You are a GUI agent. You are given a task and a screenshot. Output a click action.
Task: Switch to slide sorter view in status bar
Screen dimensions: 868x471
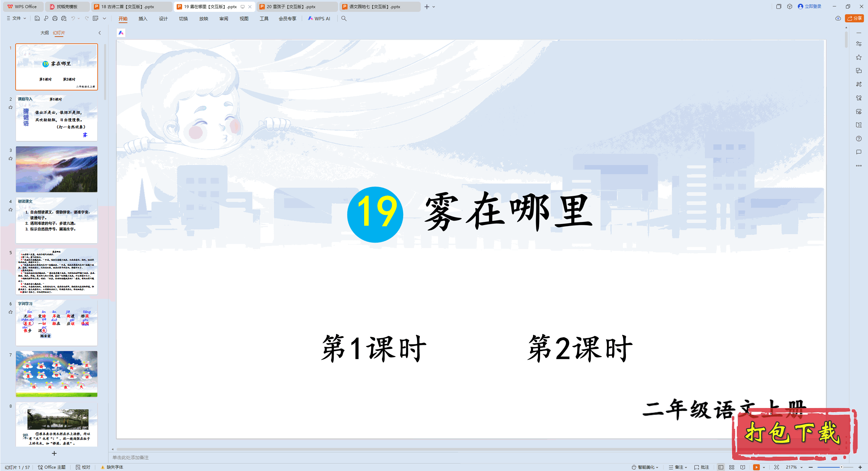coord(731,467)
